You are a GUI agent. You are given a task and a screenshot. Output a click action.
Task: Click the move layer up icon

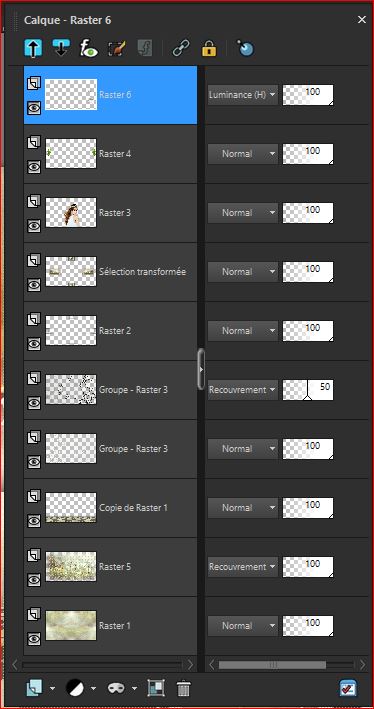tap(33, 47)
